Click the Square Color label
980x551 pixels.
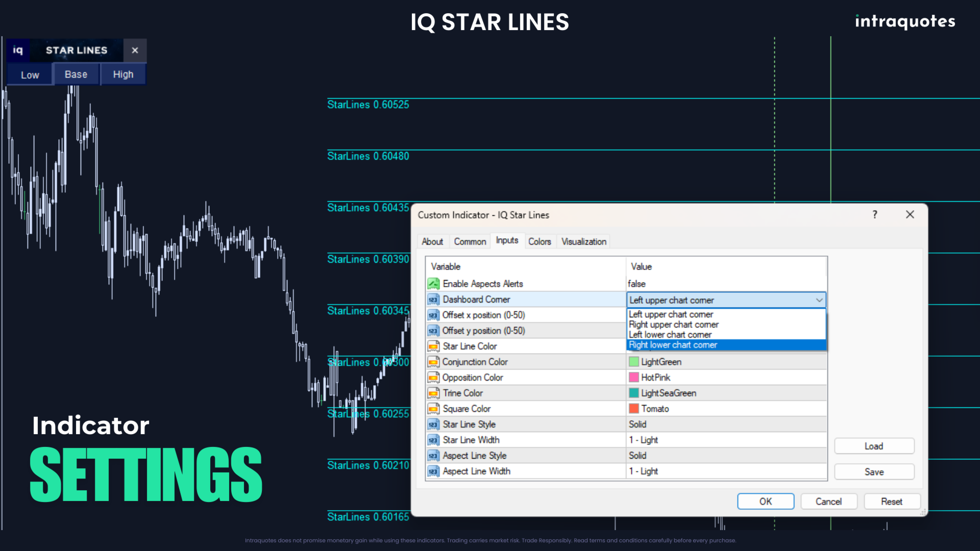pyautogui.click(x=467, y=409)
